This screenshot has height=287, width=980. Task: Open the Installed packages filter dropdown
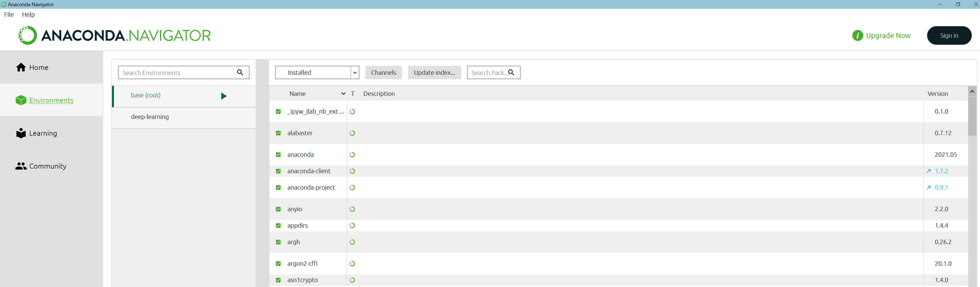[x=354, y=72]
